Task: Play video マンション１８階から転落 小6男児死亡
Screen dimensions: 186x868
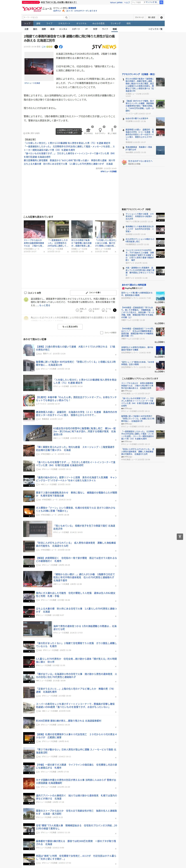Action: click(160, 217)
